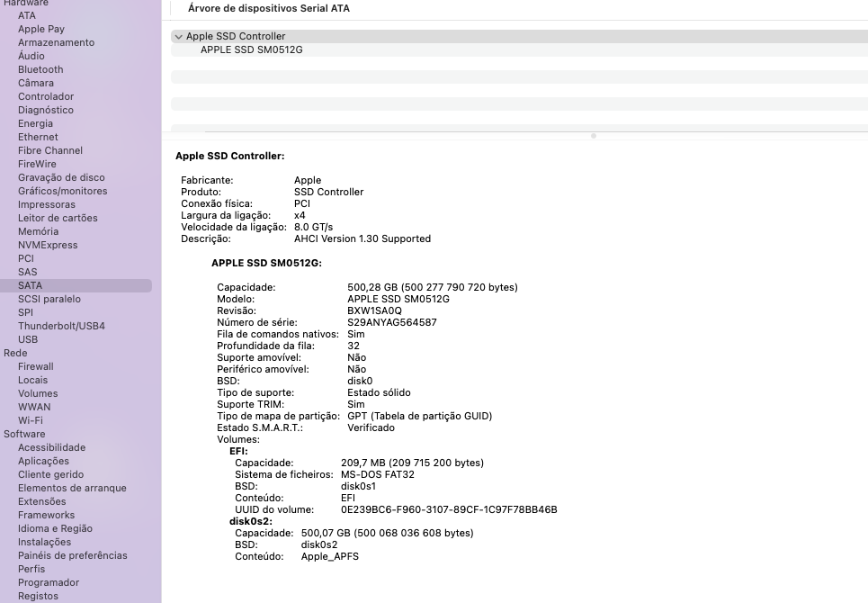Open Controlador section
The width and height of the screenshot is (868, 603).
tap(45, 96)
